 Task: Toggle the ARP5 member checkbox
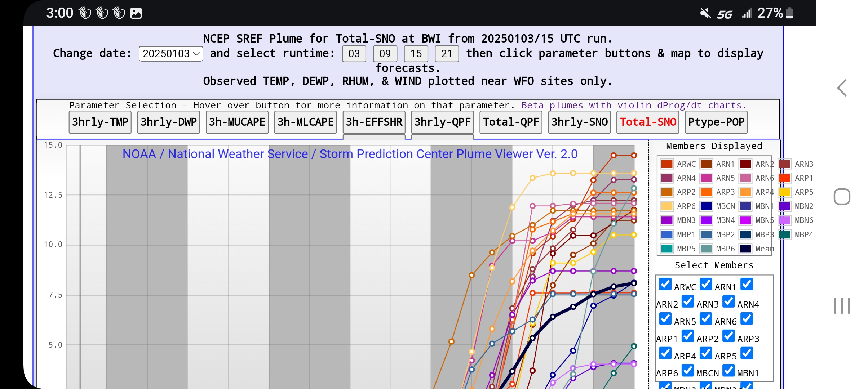(x=706, y=353)
